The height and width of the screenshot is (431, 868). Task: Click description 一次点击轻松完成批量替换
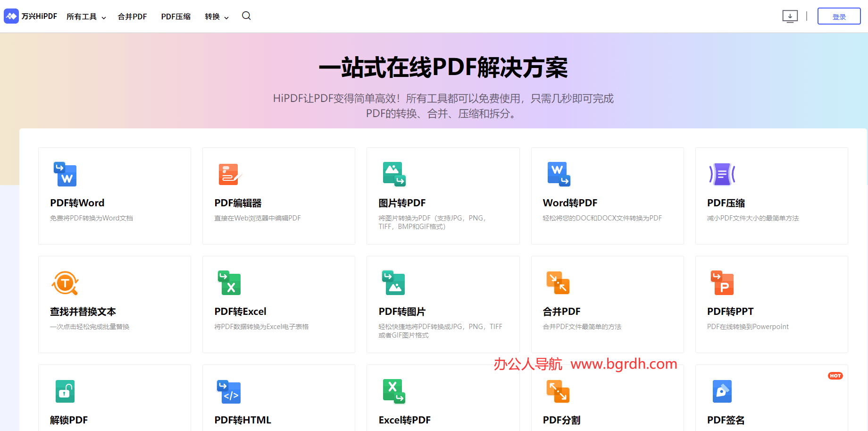tap(90, 327)
